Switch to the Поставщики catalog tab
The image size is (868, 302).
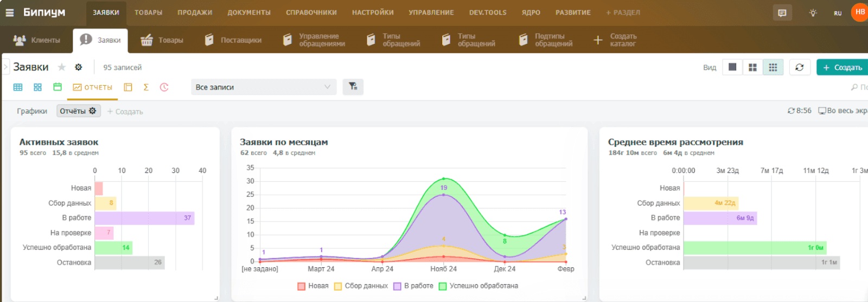233,40
